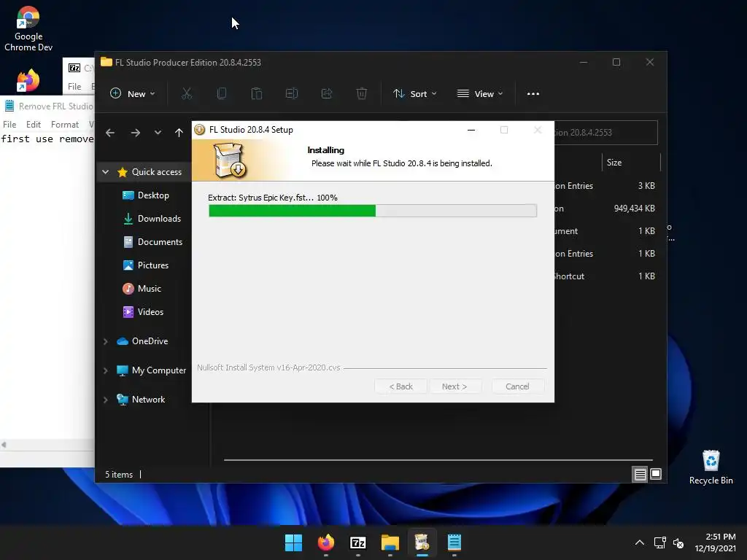Open the See more ellipsis menu in Explorer

[x=533, y=94]
